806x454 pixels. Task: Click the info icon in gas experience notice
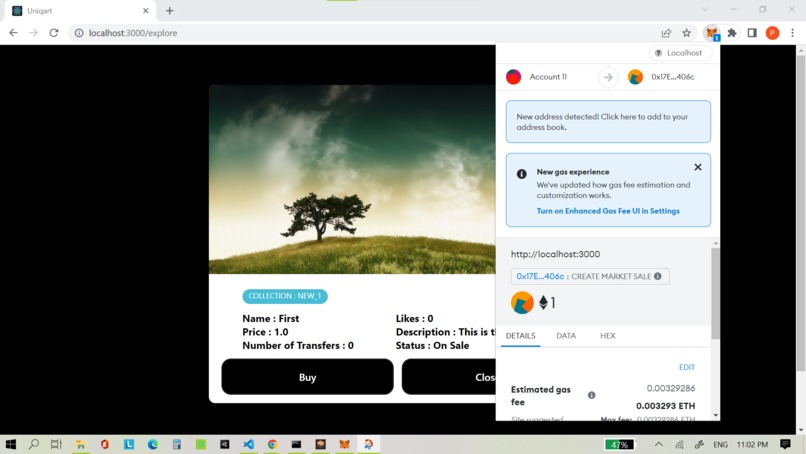point(521,174)
